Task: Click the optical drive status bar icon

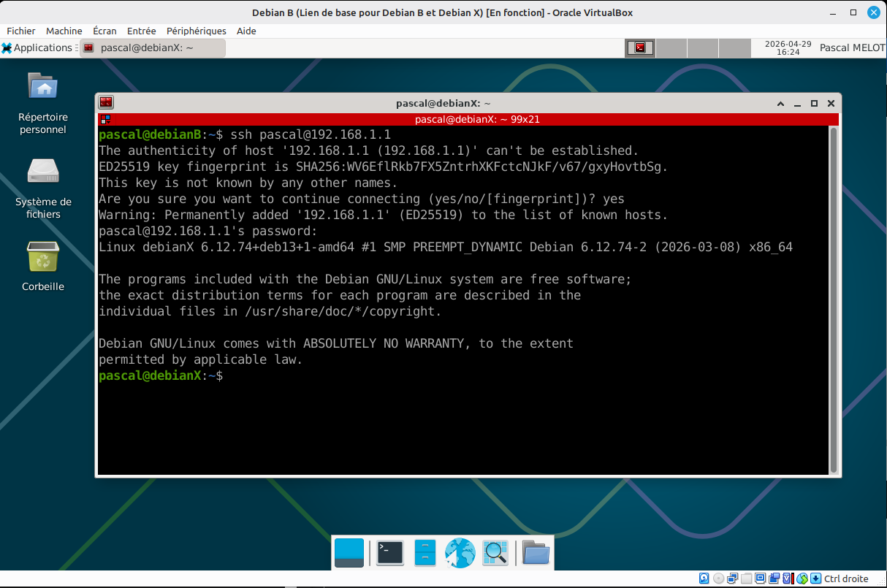Action: pyautogui.click(x=719, y=579)
